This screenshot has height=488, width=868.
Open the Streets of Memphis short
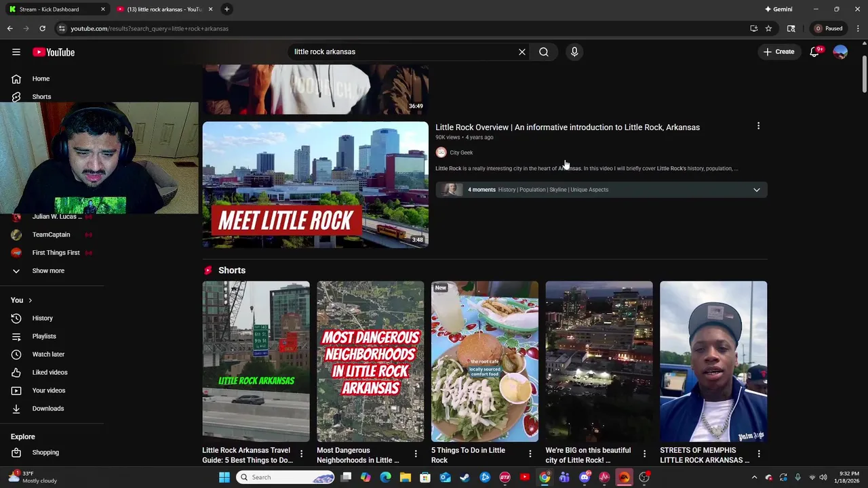pyautogui.click(x=713, y=361)
